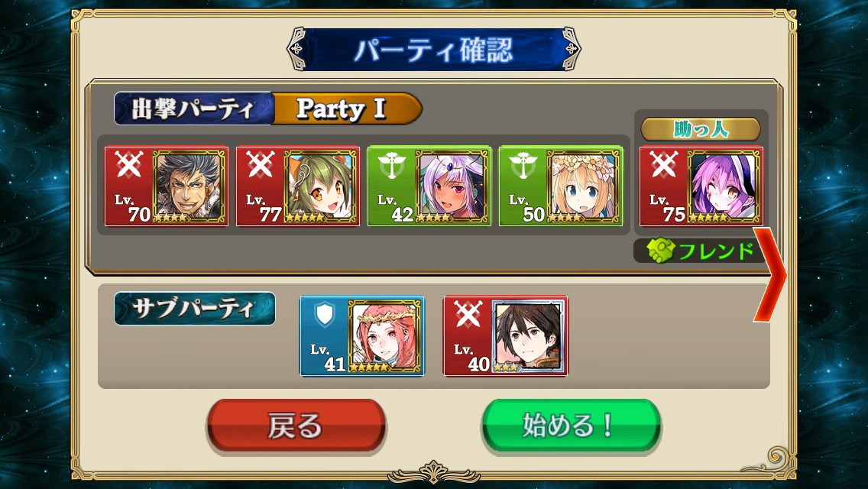This screenshot has height=489, width=868.
Task: Select the Lv. 70 spiky-haired warrior card
Action: (x=167, y=186)
